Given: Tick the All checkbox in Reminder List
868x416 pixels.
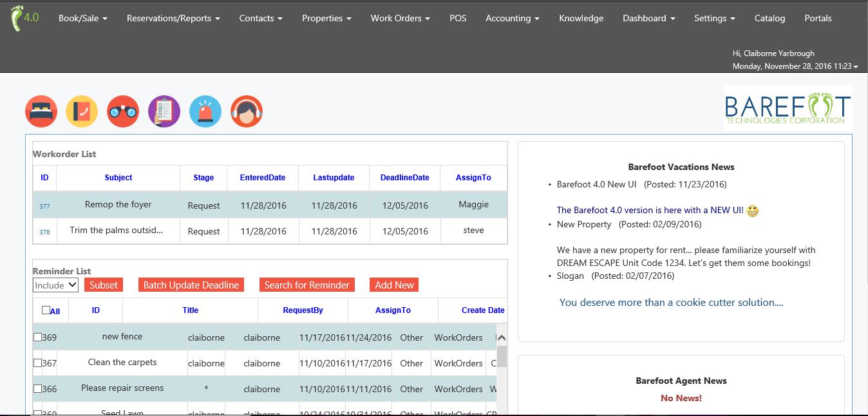Looking at the screenshot, I should tap(46, 310).
